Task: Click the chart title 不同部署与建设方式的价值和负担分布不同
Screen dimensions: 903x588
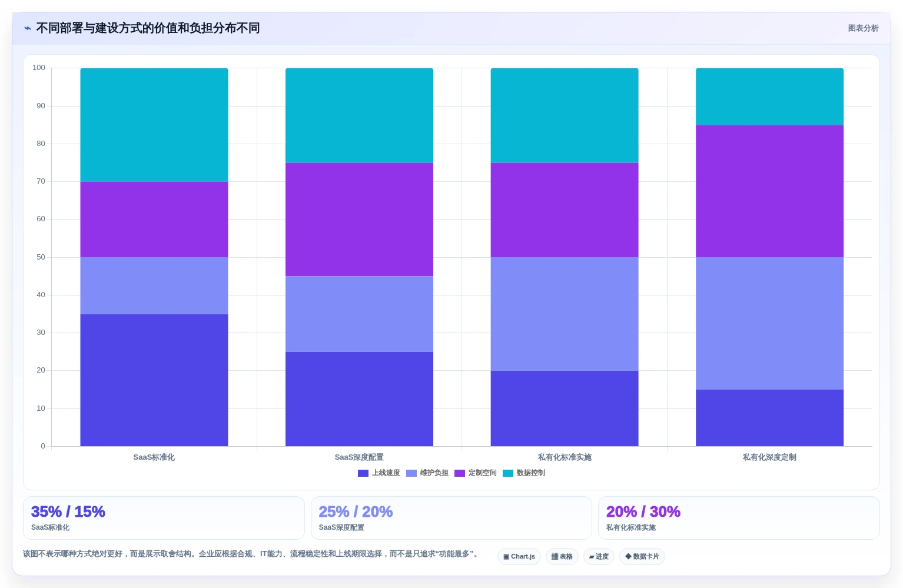Action: click(148, 28)
